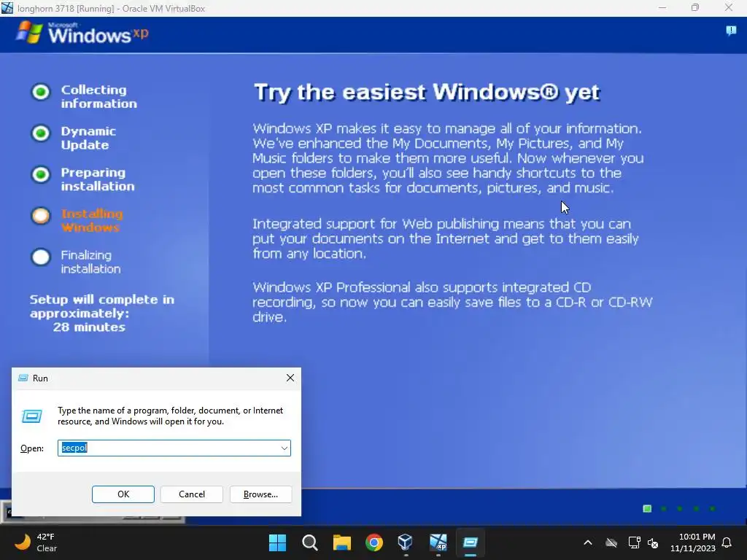The image size is (747, 560).
Task: Click the Installing Windows step indicator
Action: click(41, 216)
